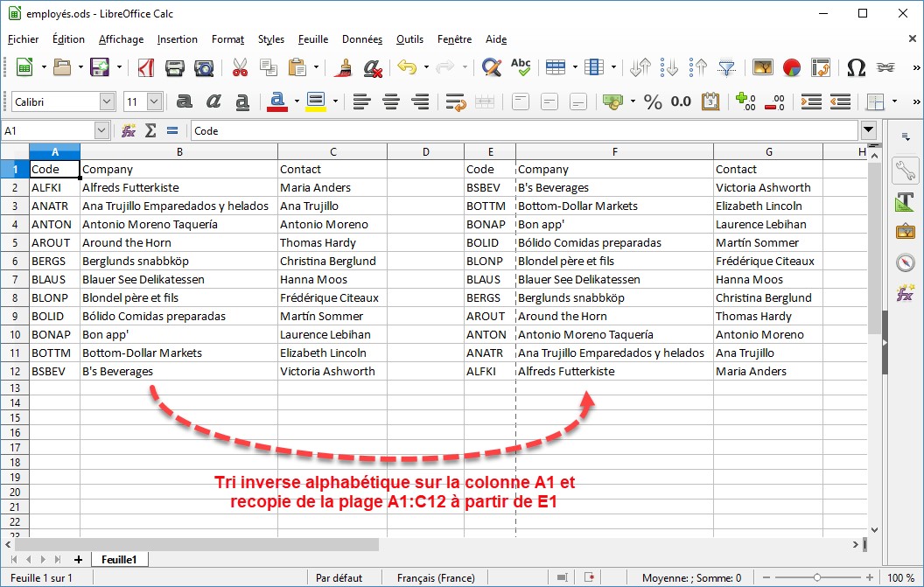Image resolution: width=924 pixels, height=587 pixels.
Task: Click the Français (France) language status field
Action: click(x=436, y=577)
